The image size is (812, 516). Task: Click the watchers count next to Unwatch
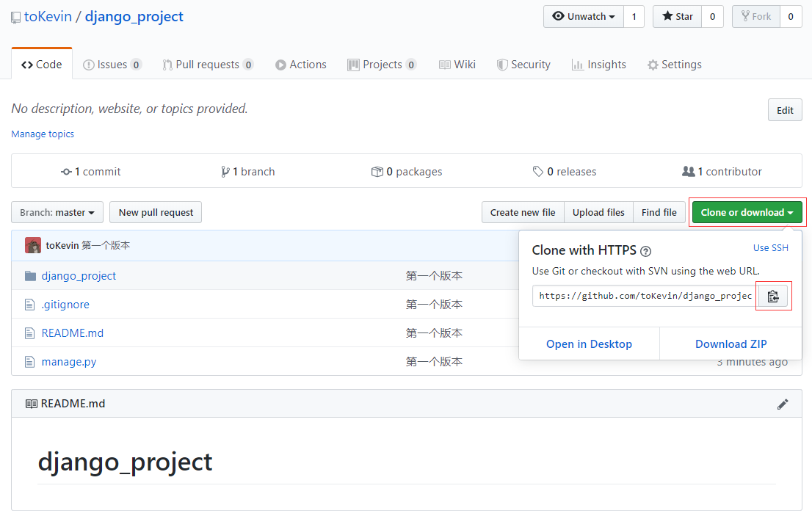pyautogui.click(x=634, y=17)
